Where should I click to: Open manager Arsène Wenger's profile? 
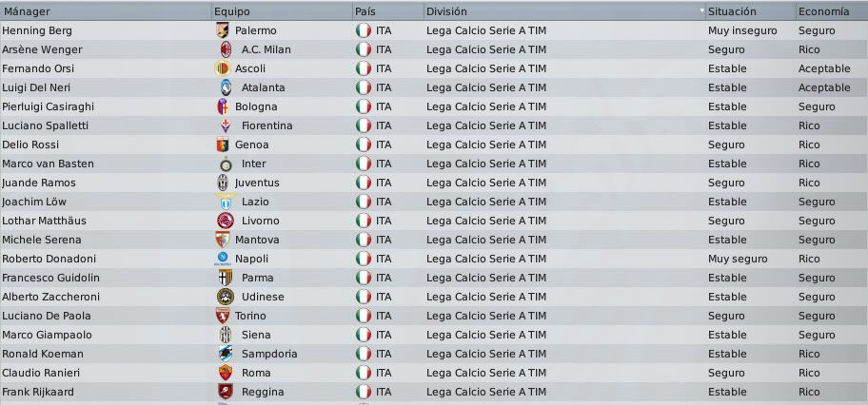[42, 49]
